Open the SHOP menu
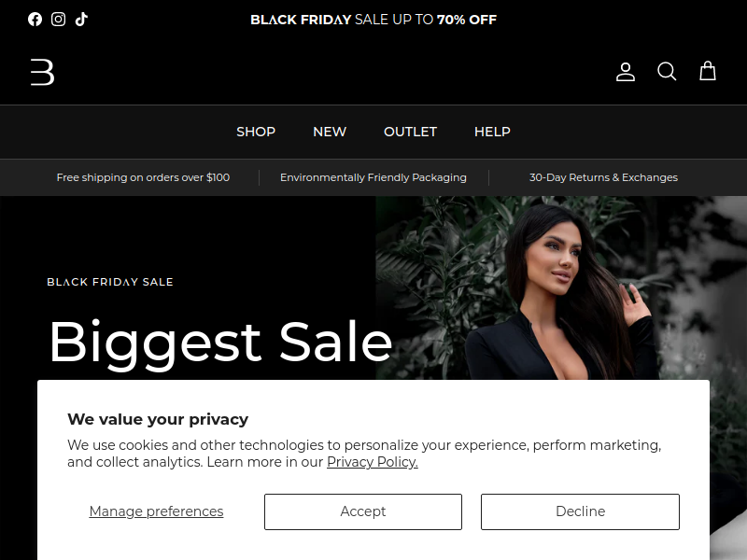Image resolution: width=747 pixels, height=560 pixels. 256,132
